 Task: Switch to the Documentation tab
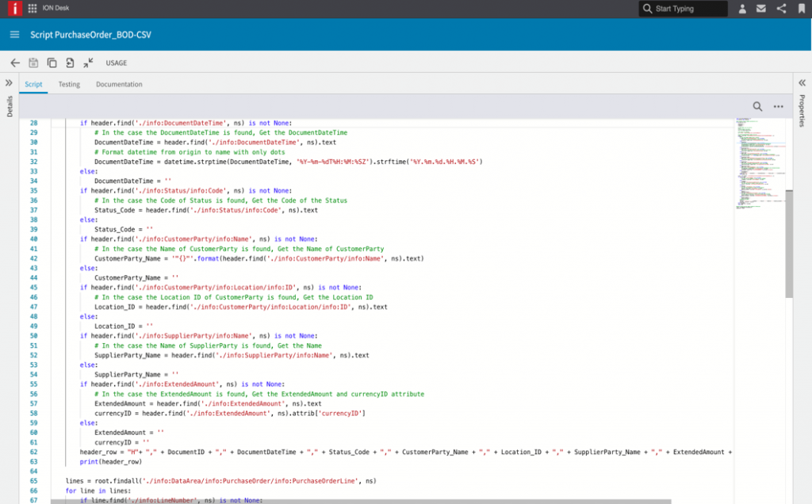point(119,84)
